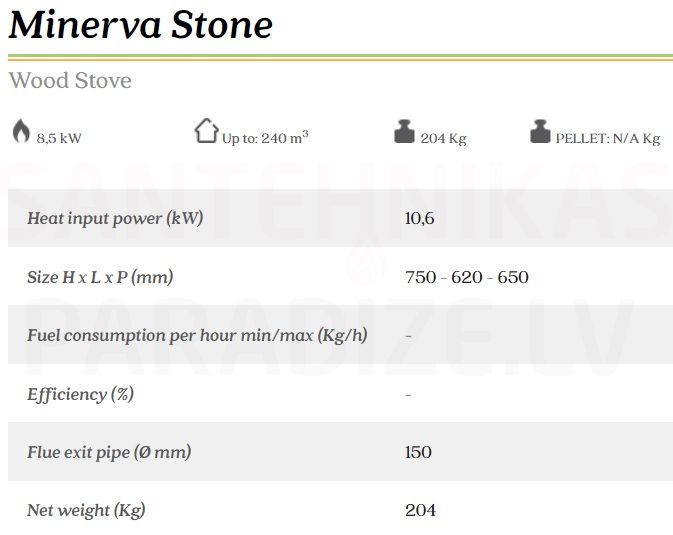Click the weight icon beside PELLET label
The height and width of the screenshot is (535, 673).
pos(540,131)
